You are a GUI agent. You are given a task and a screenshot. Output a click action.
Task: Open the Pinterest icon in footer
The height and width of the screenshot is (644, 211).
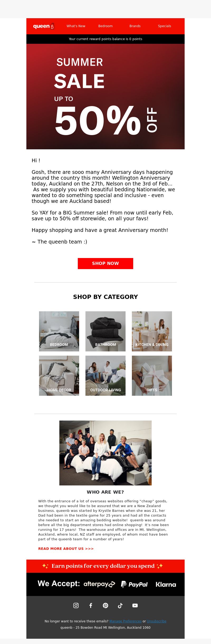point(105,605)
